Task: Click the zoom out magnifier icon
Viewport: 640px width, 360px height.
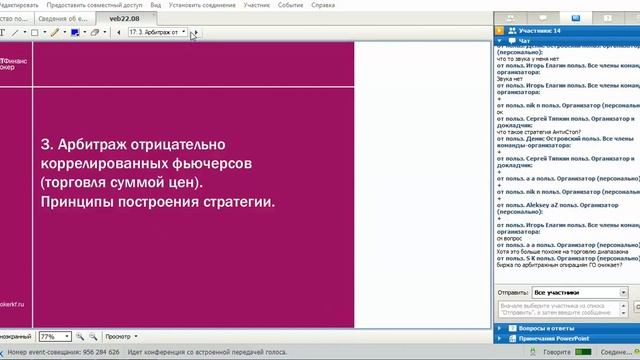Action: click(x=93, y=336)
